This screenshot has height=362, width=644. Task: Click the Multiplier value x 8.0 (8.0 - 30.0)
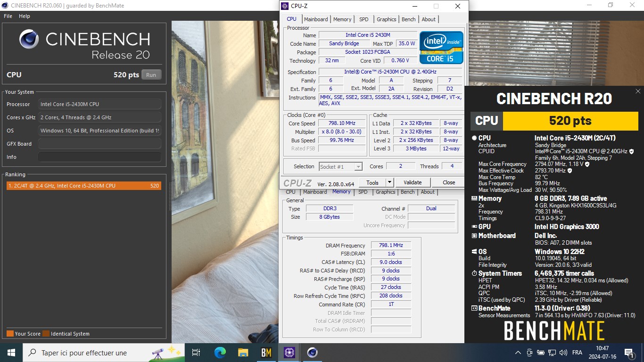(x=342, y=132)
